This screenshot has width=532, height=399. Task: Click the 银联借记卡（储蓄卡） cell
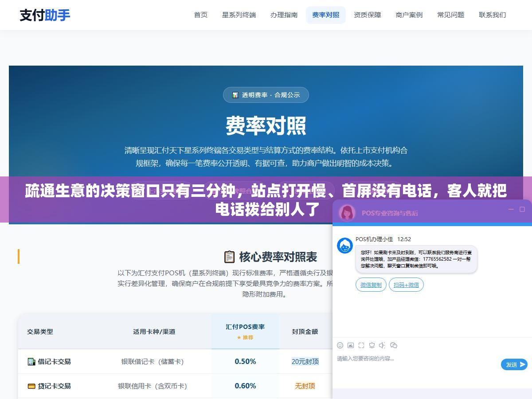click(x=153, y=361)
